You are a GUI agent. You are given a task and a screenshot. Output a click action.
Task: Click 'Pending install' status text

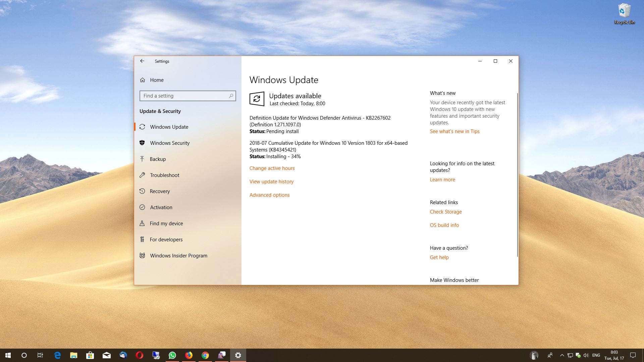click(282, 131)
